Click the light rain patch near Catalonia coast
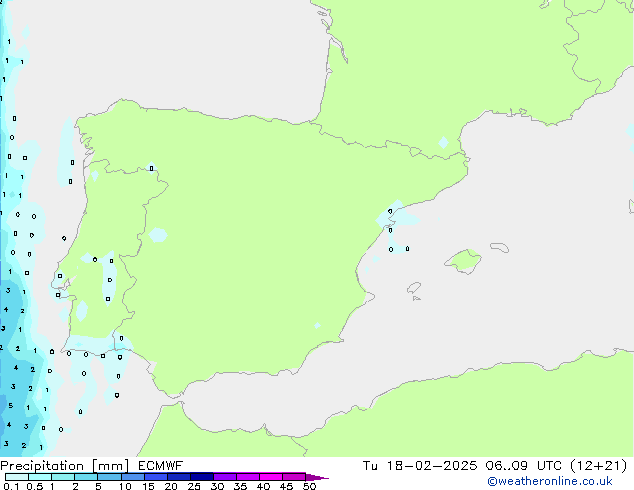 tap(402, 210)
